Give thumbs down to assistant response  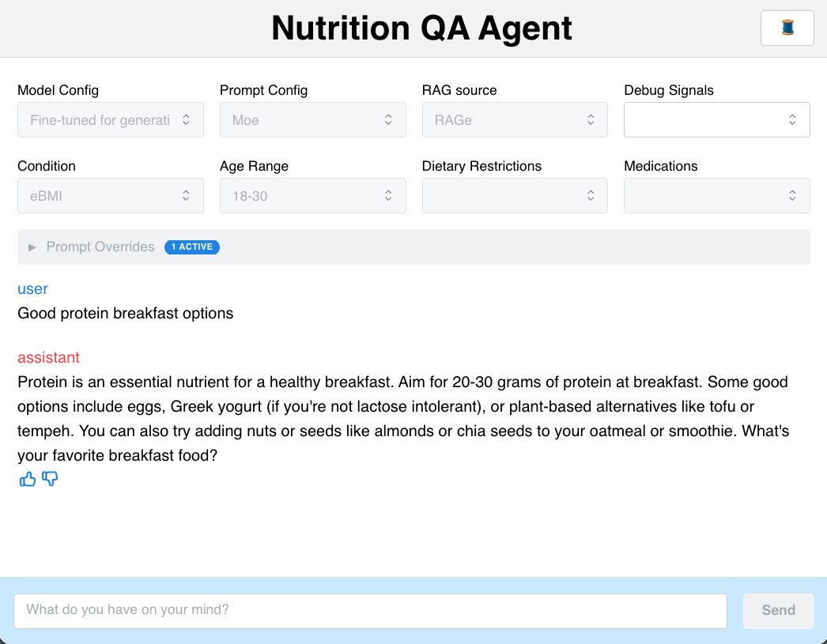coord(50,479)
